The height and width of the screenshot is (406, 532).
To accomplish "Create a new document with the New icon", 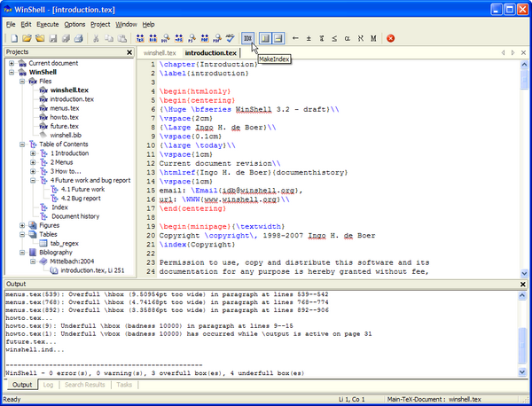I will click(x=14, y=38).
